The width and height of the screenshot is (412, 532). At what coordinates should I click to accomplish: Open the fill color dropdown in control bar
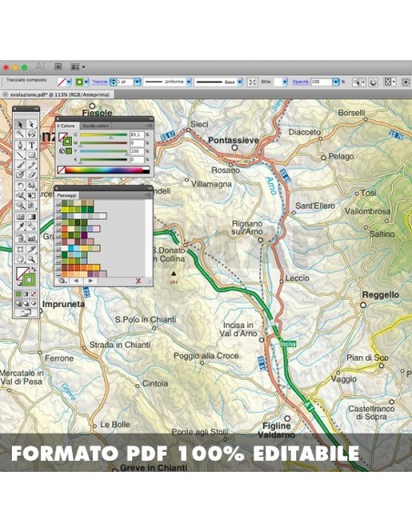69,82
